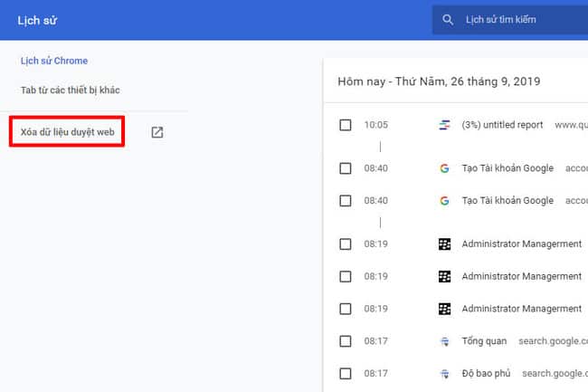Click the Lịch sử page title
The width and height of the screenshot is (588, 392).
pos(37,20)
